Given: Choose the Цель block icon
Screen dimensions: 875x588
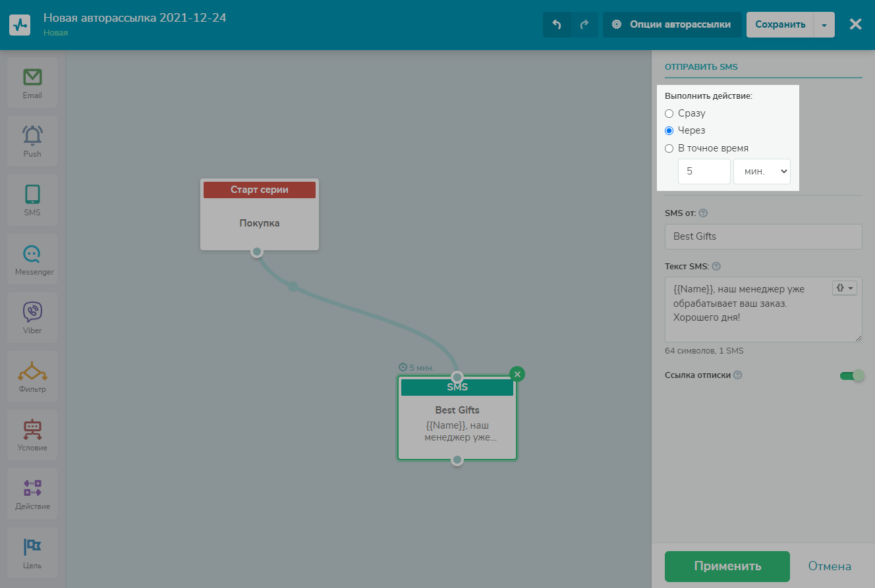Looking at the screenshot, I should coord(32,552).
